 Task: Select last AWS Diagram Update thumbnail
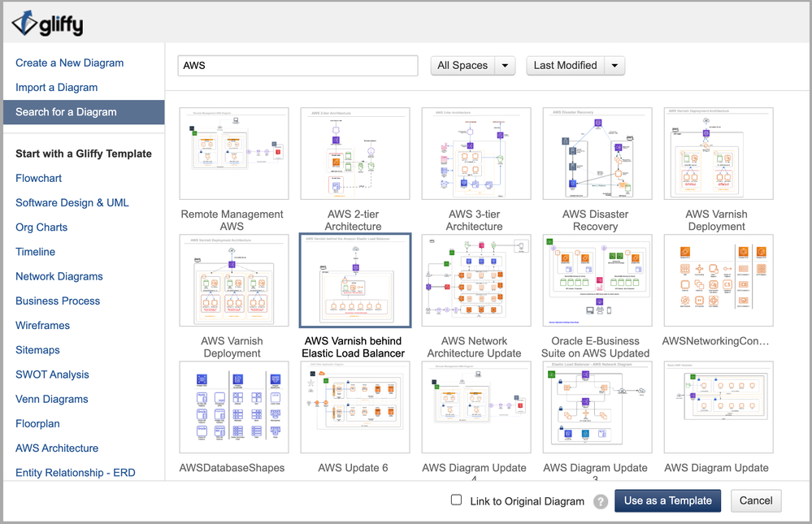coord(719,407)
